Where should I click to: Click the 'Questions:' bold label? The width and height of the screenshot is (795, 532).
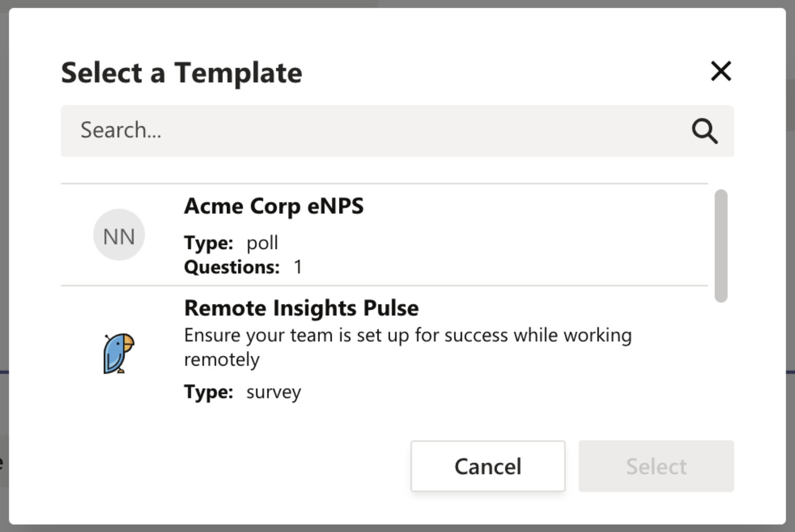[232, 267]
